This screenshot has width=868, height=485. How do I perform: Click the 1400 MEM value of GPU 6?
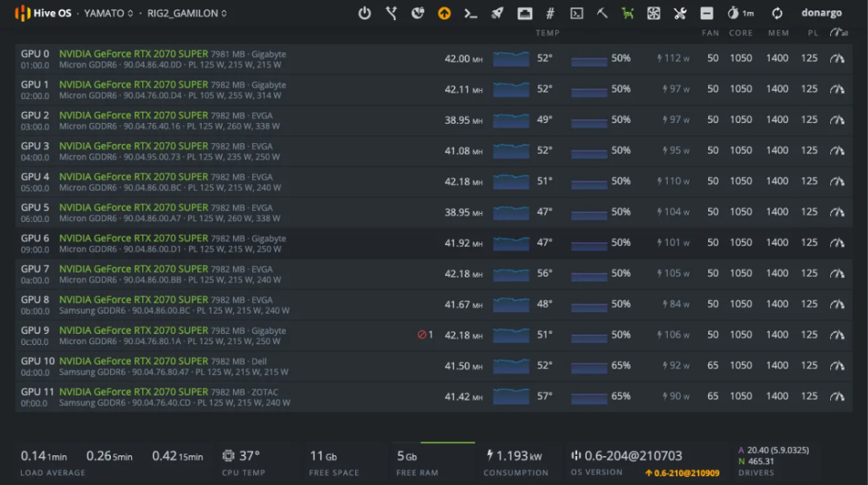777,243
